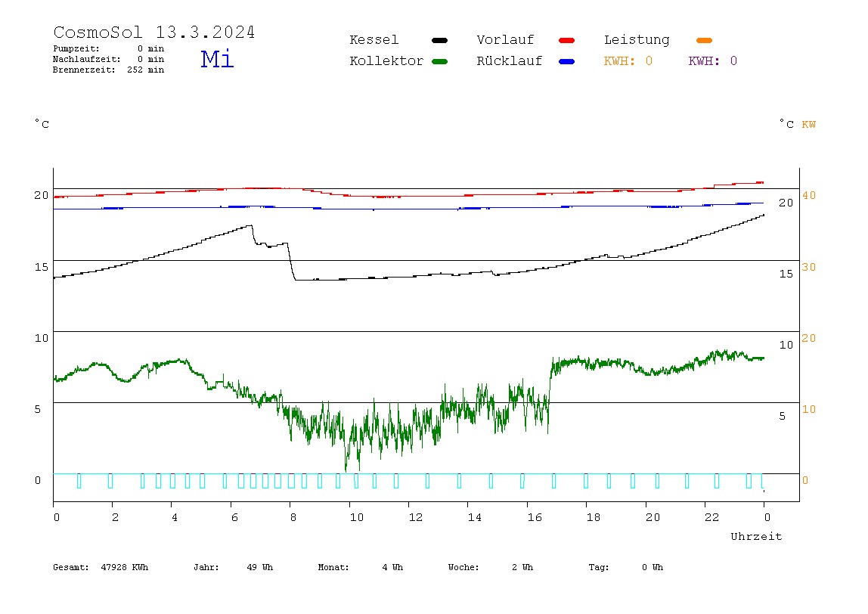Select the "16" hour tick label
The image size is (868, 614).
[535, 517]
